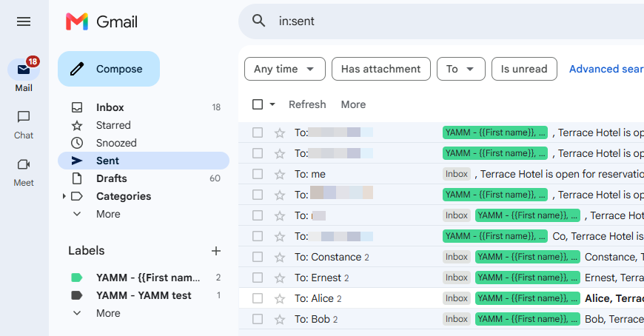
Task: Expand the Categories arrow
Action: click(64, 196)
